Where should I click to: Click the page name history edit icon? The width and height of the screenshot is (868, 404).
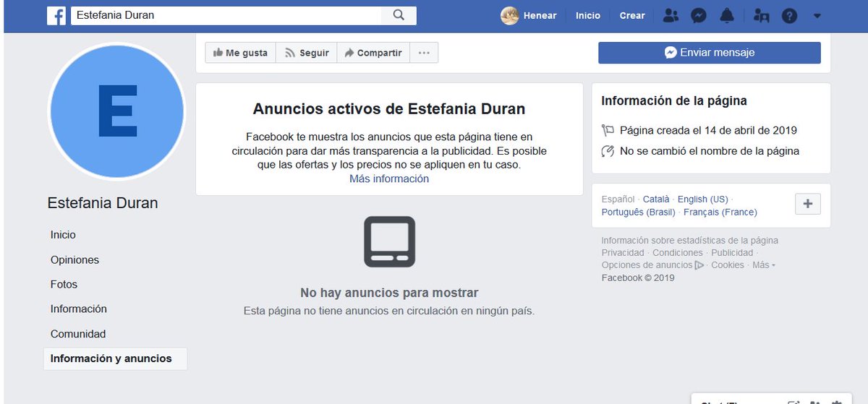(x=608, y=151)
